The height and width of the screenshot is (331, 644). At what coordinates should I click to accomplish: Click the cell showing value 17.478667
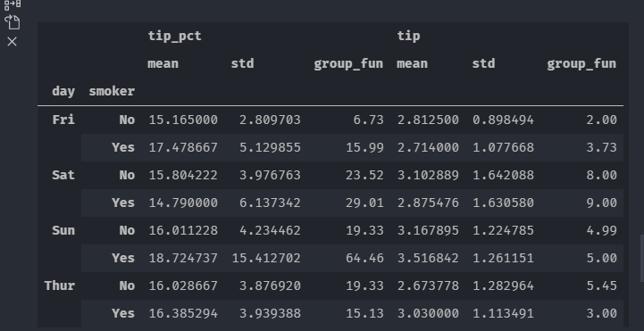pyautogui.click(x=183, y=147)
